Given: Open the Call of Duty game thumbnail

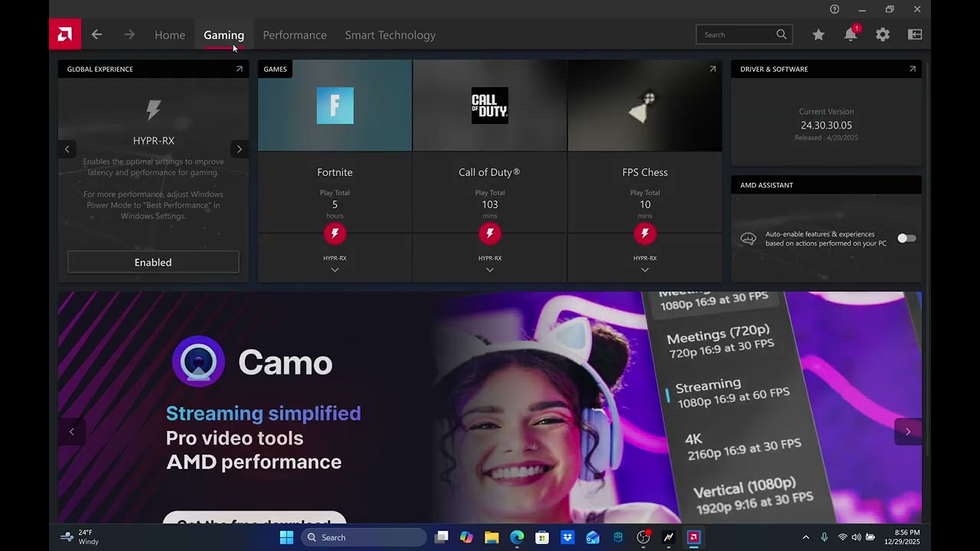Looking at the screenshot, I should pos(490,106).
